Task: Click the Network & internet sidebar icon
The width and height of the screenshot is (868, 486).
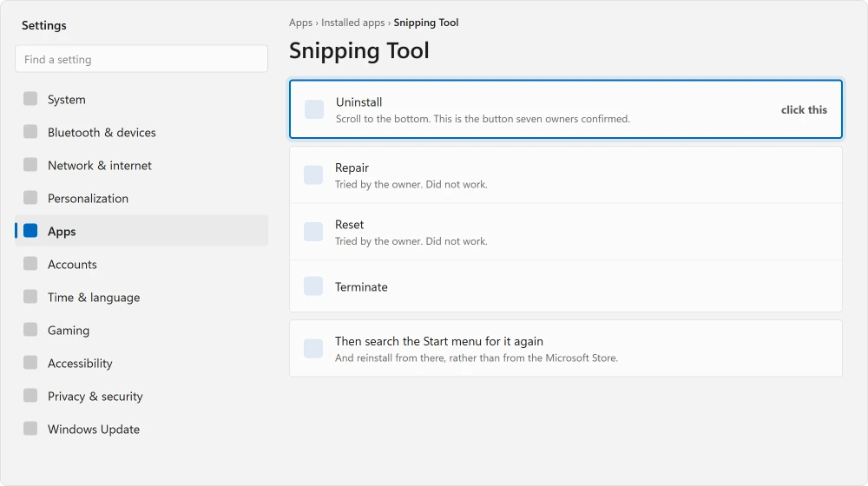Action: pyautogui.click(x=30, y=165)
